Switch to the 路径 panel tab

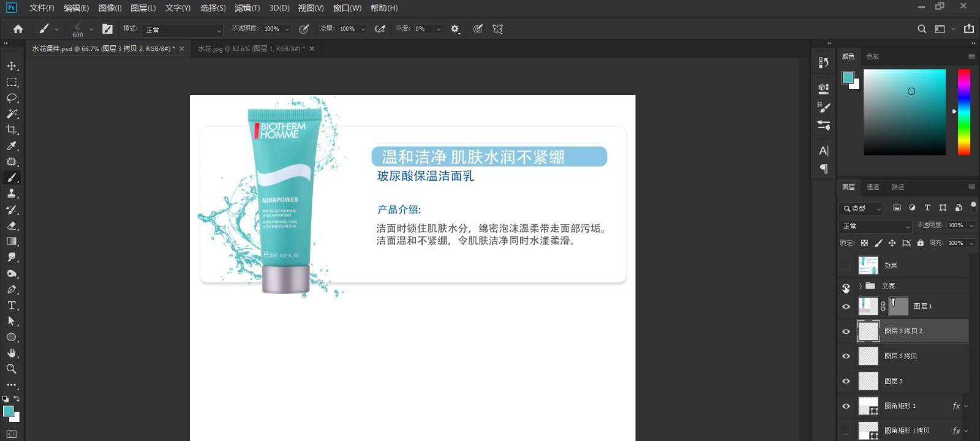pos(898,187)
